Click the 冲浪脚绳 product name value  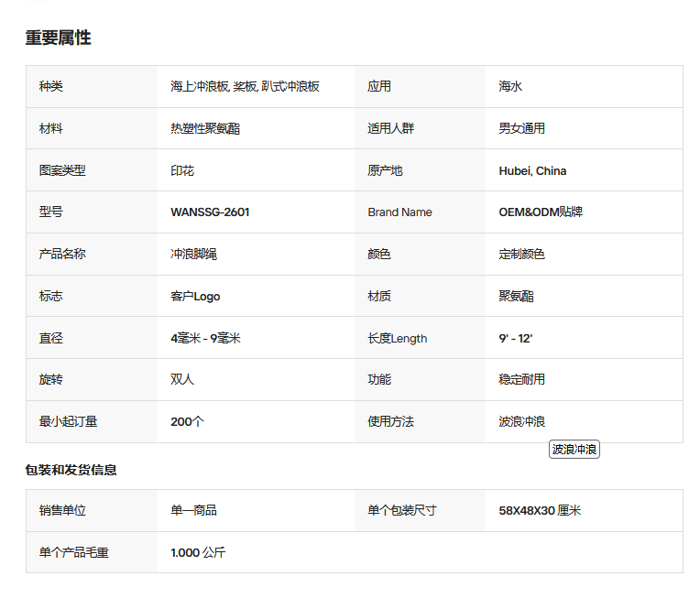click(x=193, y=254)
